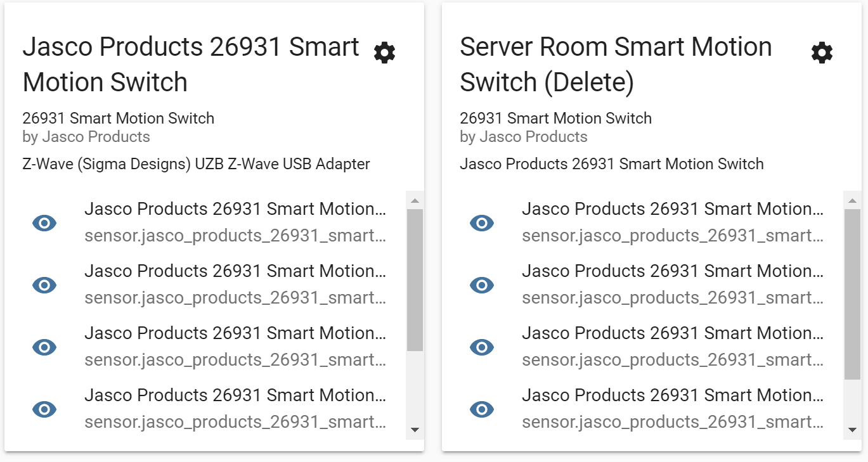Screen dimensions: 868x462
Task: Open the Z-Wave UZB USB Adapter link
Action: pyautogui.click(x=195, y=164)
